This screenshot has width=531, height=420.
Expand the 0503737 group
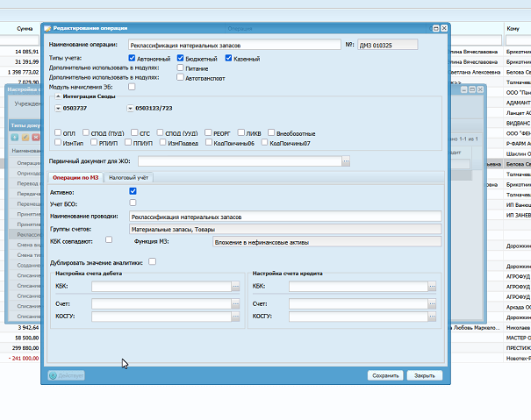click(58, 109)
